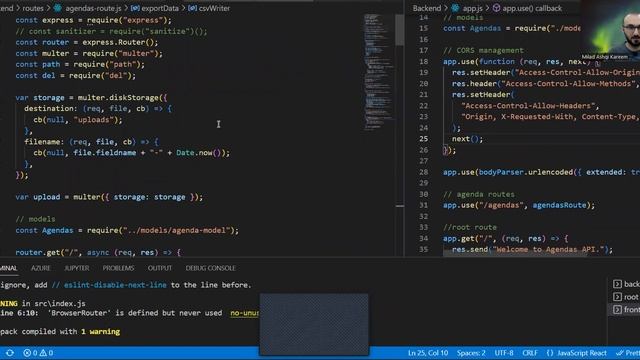
Task: Click 'multer.diskStorage' in storage declaration
Action: [x=118, y=98]
